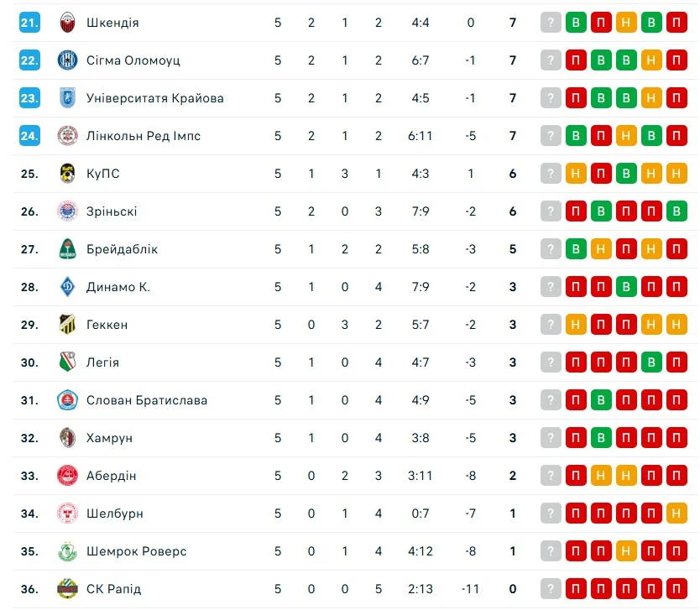Click the Хамрун team name

pos(109,438)
